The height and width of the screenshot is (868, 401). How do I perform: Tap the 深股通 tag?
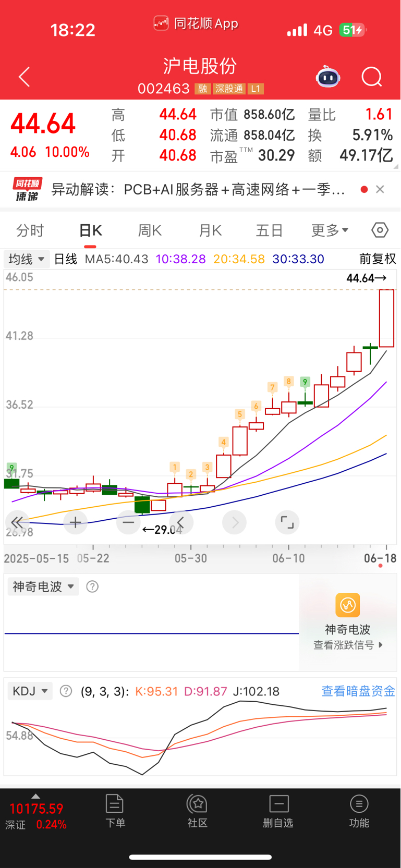click(229, 89)
